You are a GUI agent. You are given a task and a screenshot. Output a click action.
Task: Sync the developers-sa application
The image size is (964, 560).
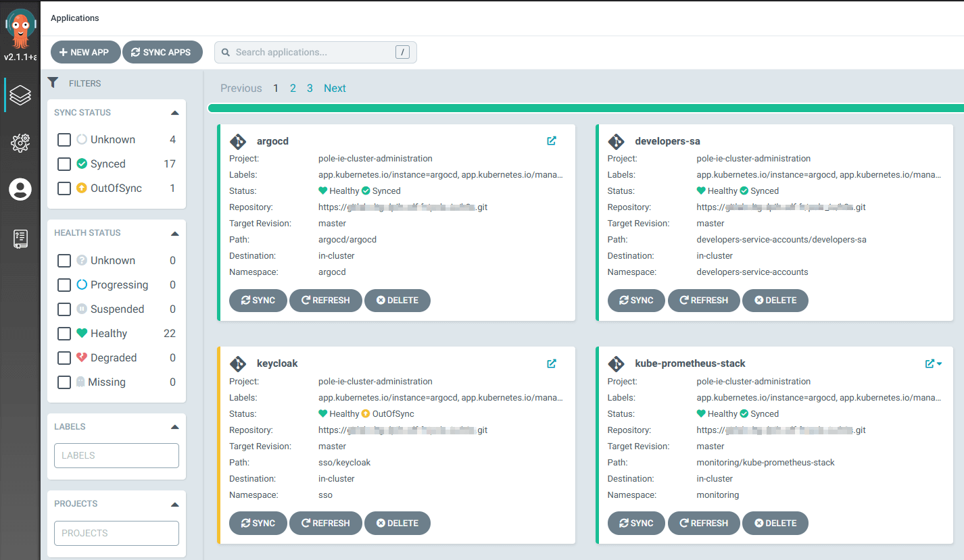coord(636,301)
